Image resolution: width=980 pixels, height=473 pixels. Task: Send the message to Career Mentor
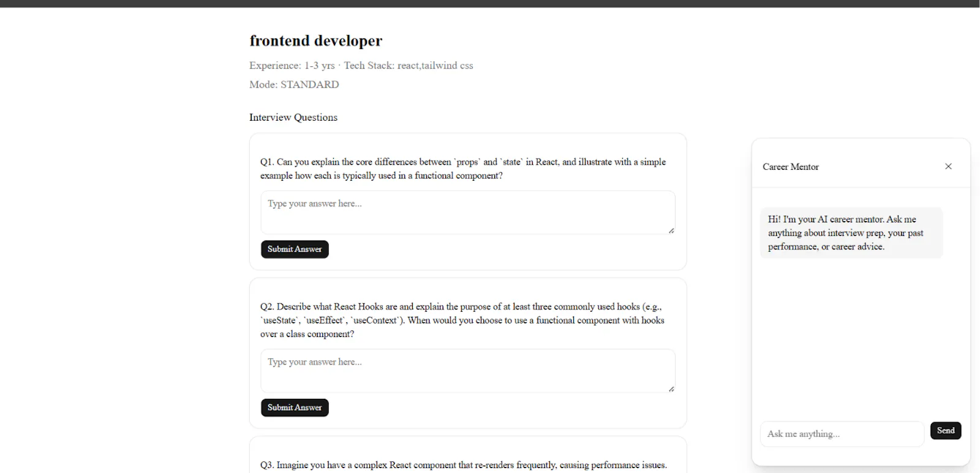click(946, 431)
